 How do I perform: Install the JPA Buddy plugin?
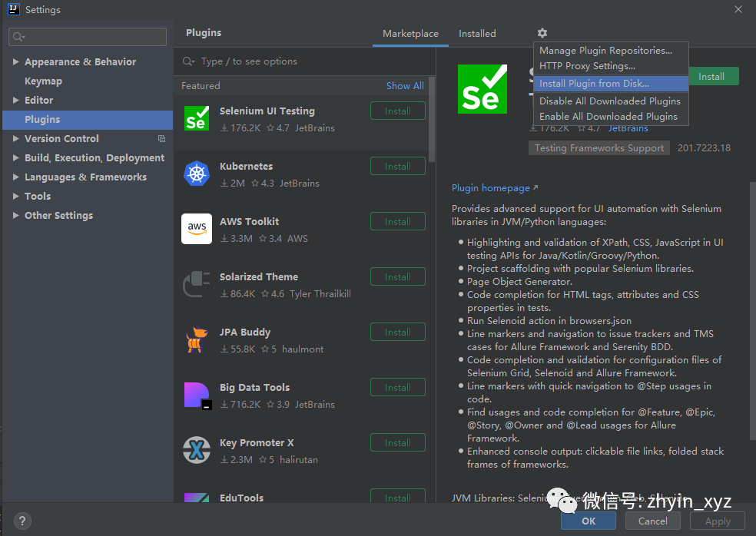(x=398, y=332)
